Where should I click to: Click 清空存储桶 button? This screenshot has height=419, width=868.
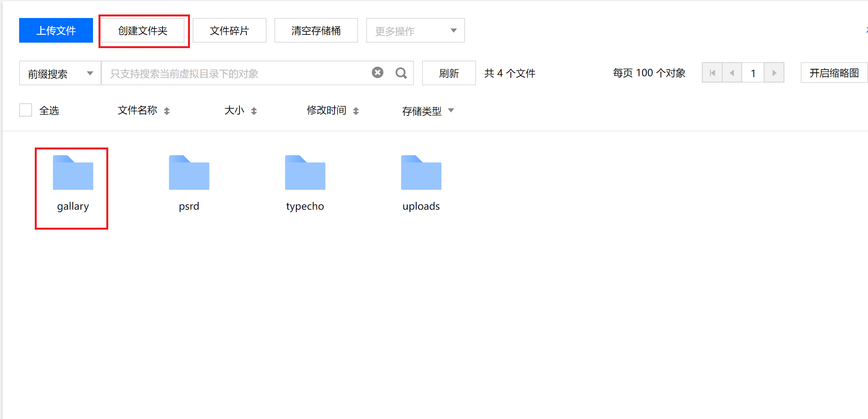(316, 31)
